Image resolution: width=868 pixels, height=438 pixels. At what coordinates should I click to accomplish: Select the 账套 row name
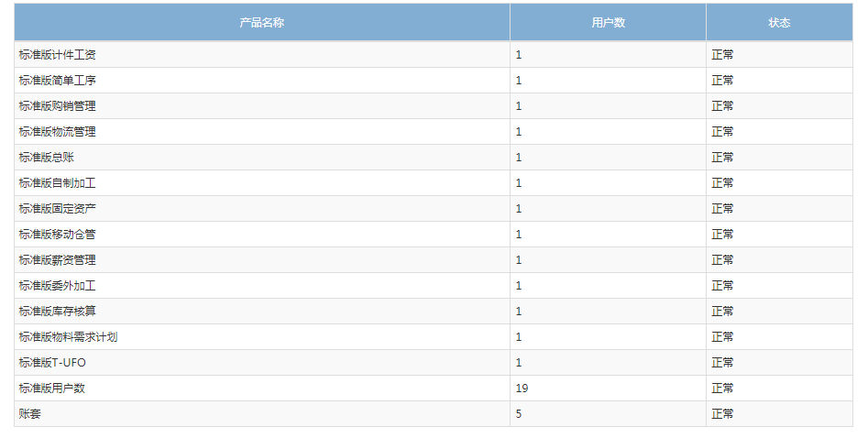pos(30,413)
